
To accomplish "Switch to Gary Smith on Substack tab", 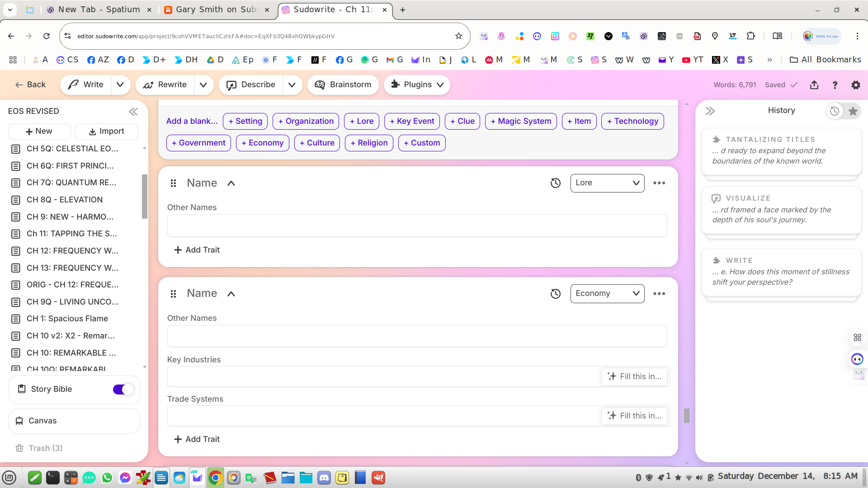I will pyautogui.click(x=216, y=9).
